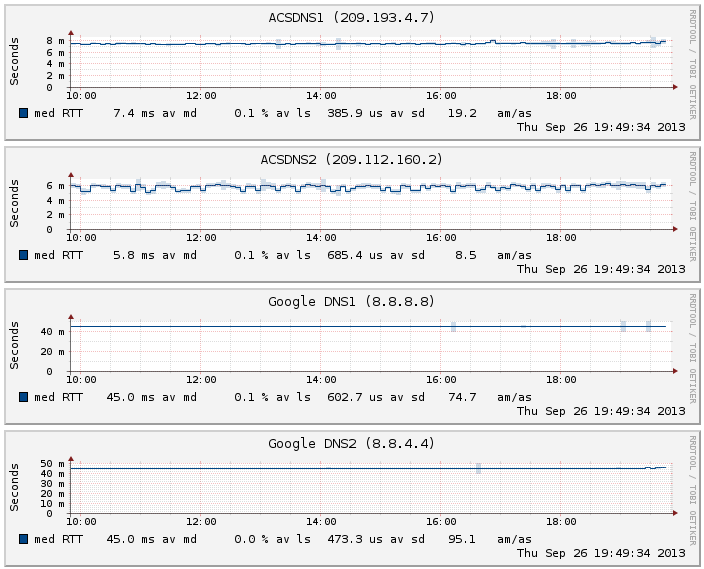Select the Google DNS1 (8.8.8.8) title

[x=351, y=302]
